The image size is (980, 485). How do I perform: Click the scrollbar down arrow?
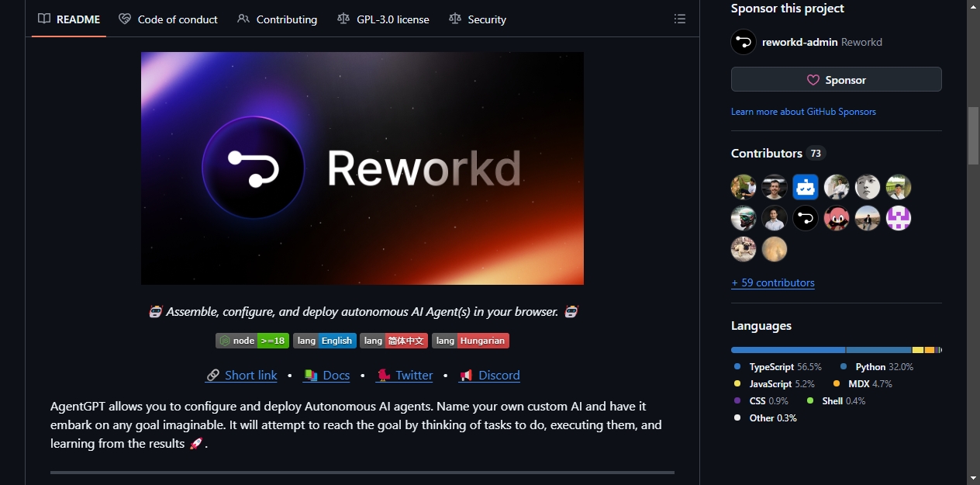[x=973, y=478]
